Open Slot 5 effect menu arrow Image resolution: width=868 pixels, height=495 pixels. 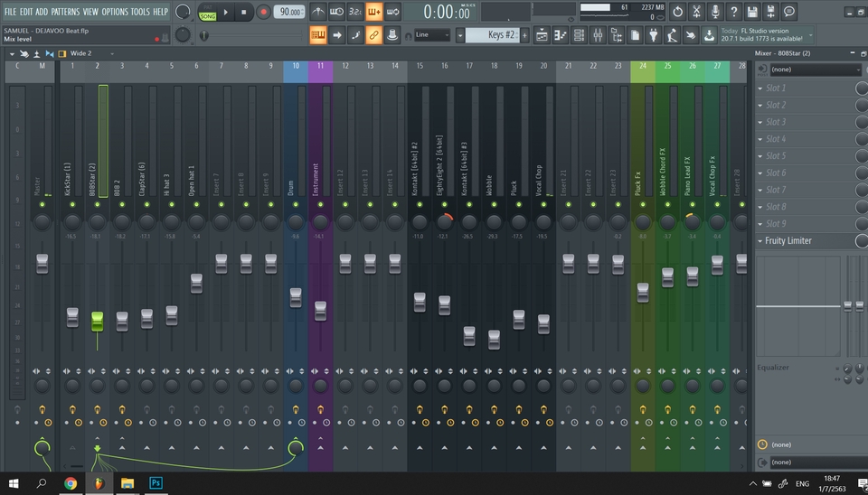pyautogui.click(x=760, y=156)
